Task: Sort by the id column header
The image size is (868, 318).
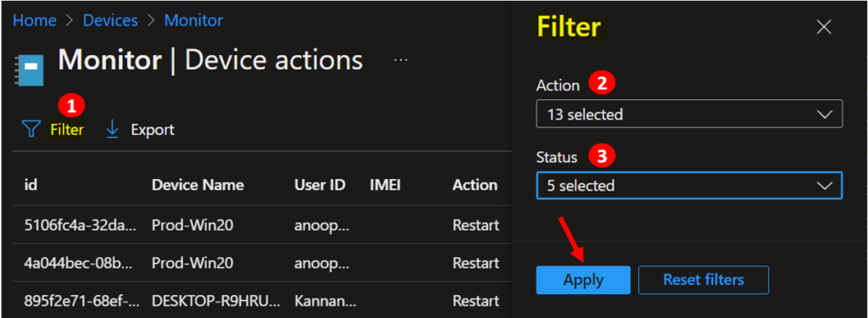Action: 31,185
